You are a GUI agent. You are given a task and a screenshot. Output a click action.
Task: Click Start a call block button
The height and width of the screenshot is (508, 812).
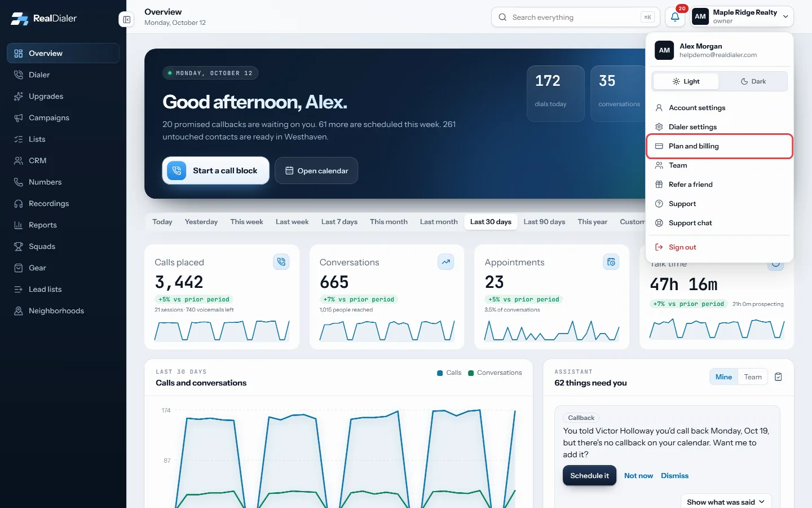coord(215,170)
